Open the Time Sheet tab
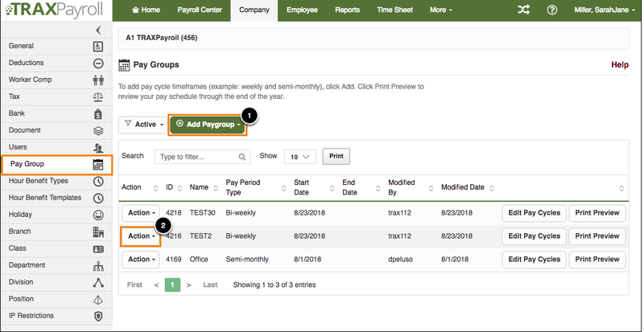The width and height of the screenshot is (644, 332). tap(394, 10)
